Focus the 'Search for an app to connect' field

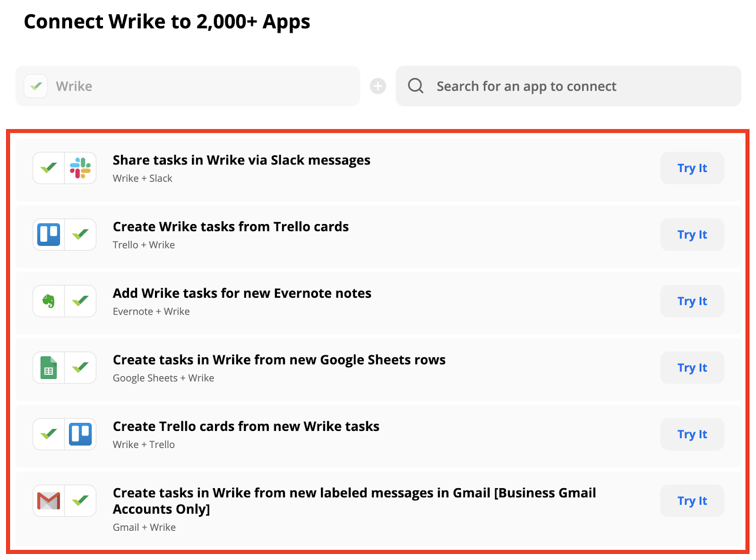[x=568, y=86]
